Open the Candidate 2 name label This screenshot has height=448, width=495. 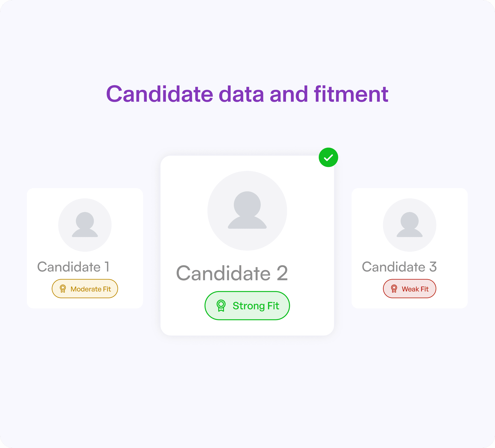[232, 273]
